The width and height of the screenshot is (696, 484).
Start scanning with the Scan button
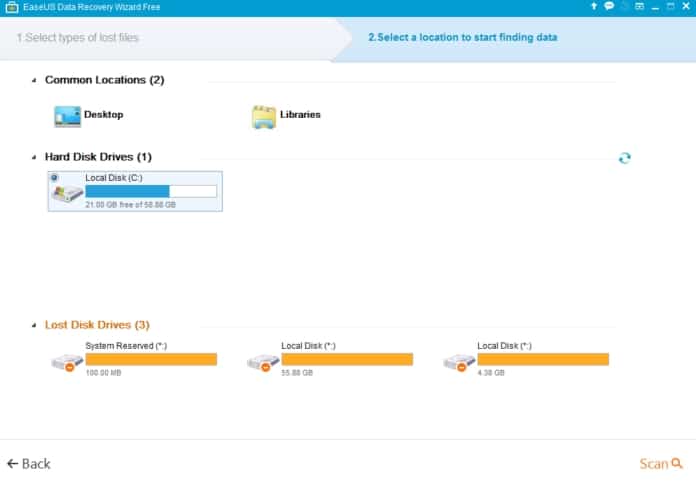click(x=660, y=464)
